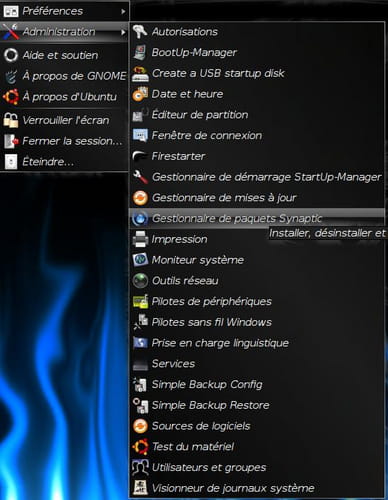Click the Impression printer icon
Viewport: 388px width, 500px height.
pos(140,239)
